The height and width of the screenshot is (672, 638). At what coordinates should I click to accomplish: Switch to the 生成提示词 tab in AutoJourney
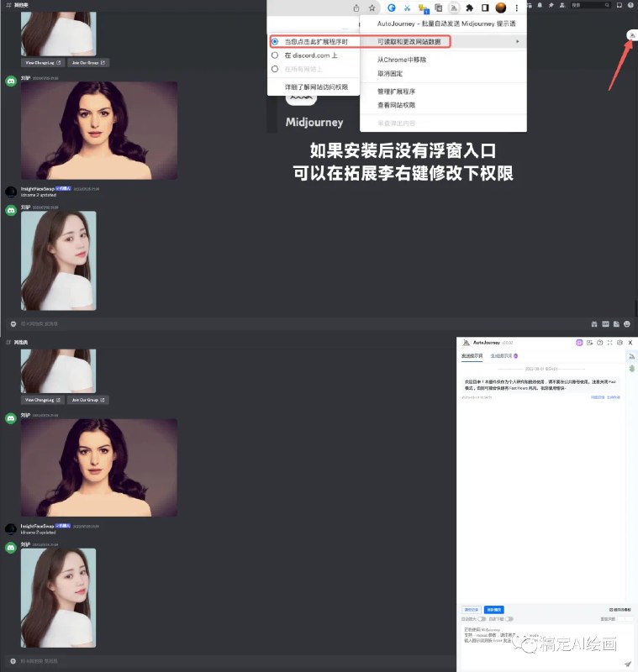click(x=504, y=356)
